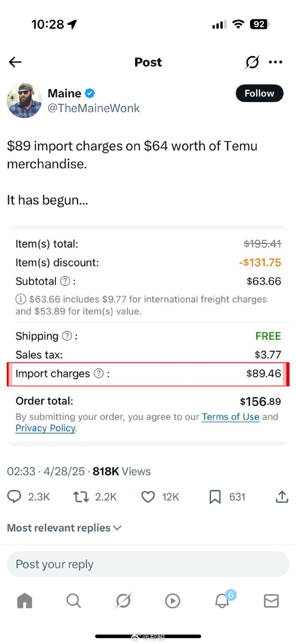Tap the share upload icon
This screenshot has height=644, width=296.
282,497
